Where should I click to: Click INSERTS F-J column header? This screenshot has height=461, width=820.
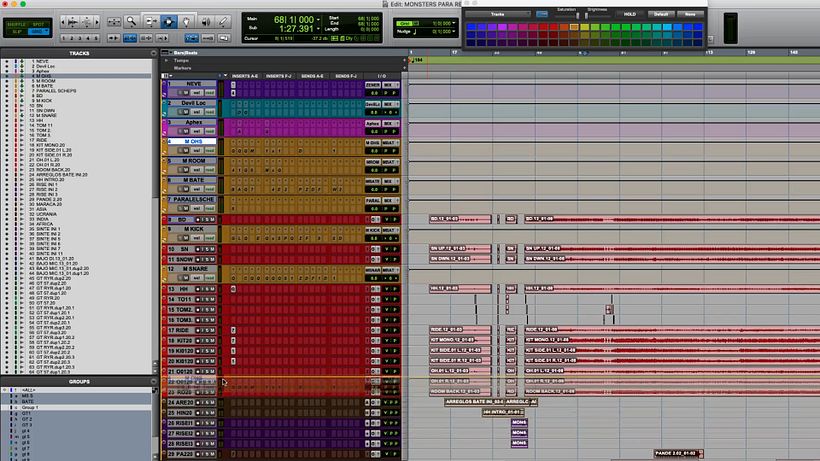(279, 76)
